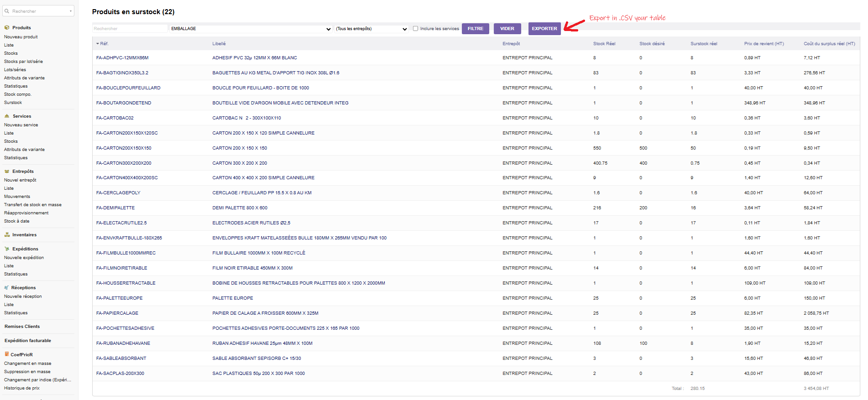This screenshot has height=400, width=868.
Task: Open the Tous les entrepôts dropdown
Action: (371, 29)
